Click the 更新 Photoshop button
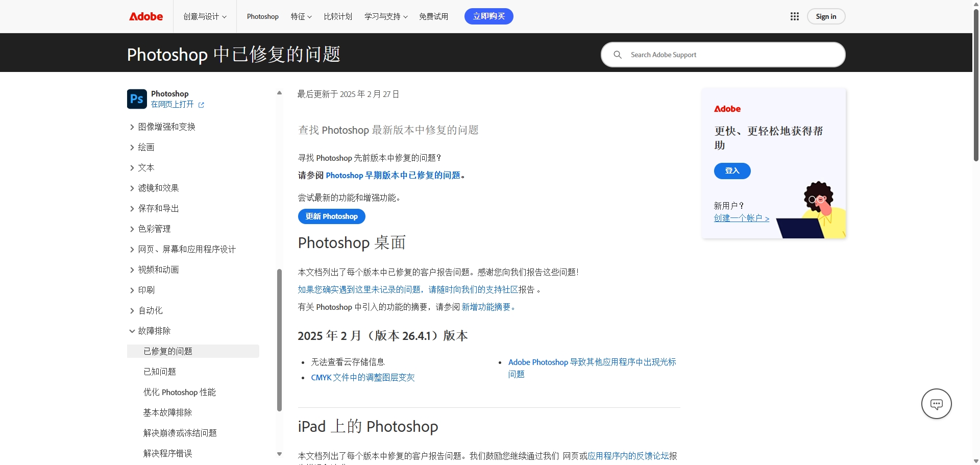980x465 pixels. (x=332, y=216)
